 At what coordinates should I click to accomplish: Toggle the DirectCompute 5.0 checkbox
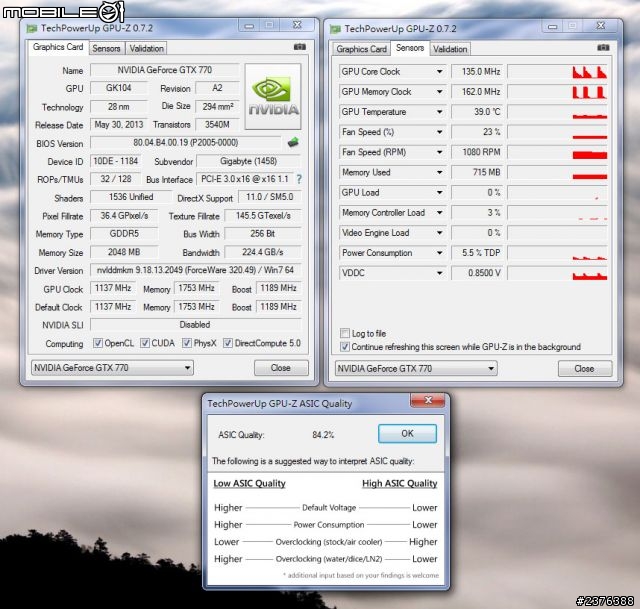(228, 343)
